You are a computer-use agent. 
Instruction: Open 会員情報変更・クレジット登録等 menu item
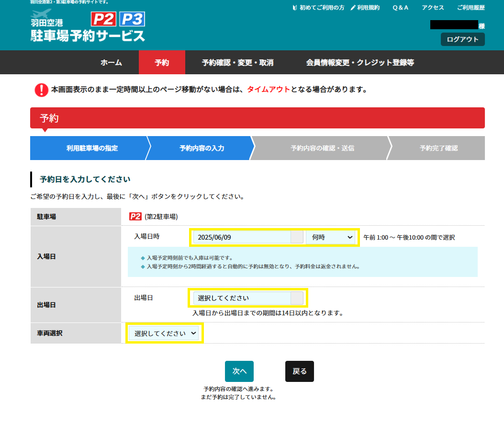click(360, 63)
